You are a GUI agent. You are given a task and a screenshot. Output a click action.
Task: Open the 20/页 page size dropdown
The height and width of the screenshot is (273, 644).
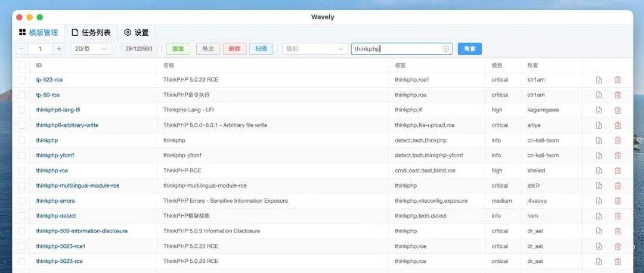(x=92, y=49)
